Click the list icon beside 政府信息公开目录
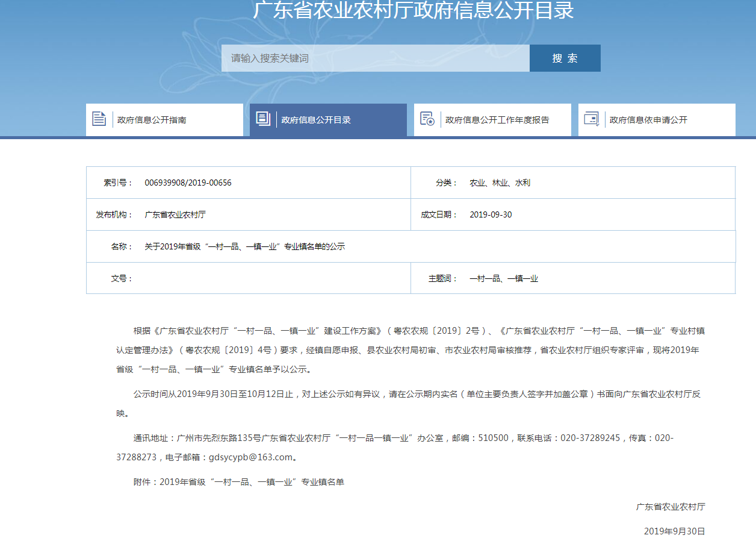The height and width of the screenshot is (541, 756). pyautogui.click(x=263, y=119)
